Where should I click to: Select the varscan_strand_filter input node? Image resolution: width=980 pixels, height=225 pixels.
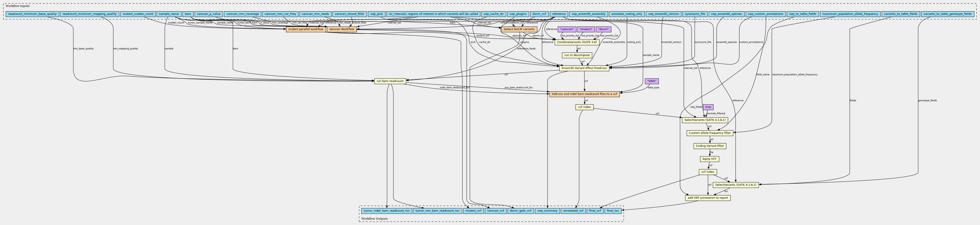350,14
